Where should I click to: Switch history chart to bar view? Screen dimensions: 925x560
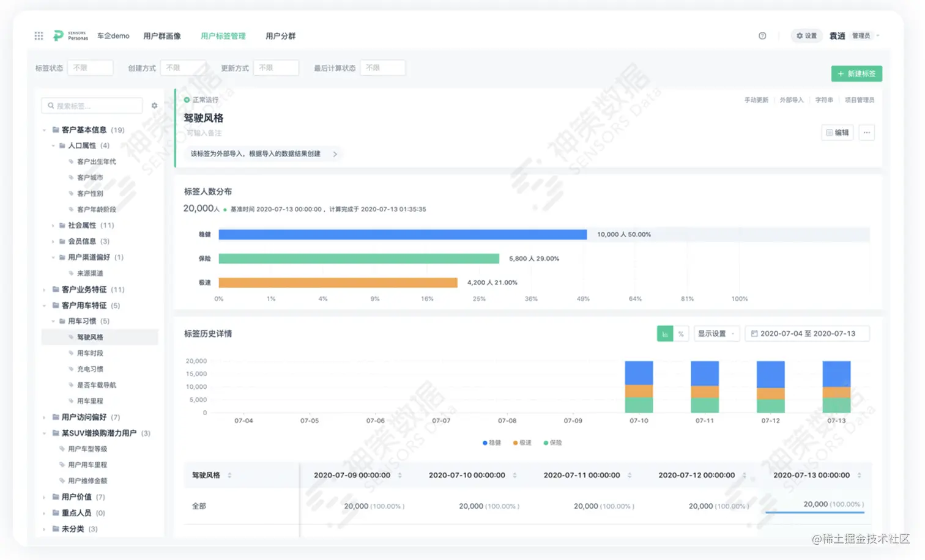[665, 334]
